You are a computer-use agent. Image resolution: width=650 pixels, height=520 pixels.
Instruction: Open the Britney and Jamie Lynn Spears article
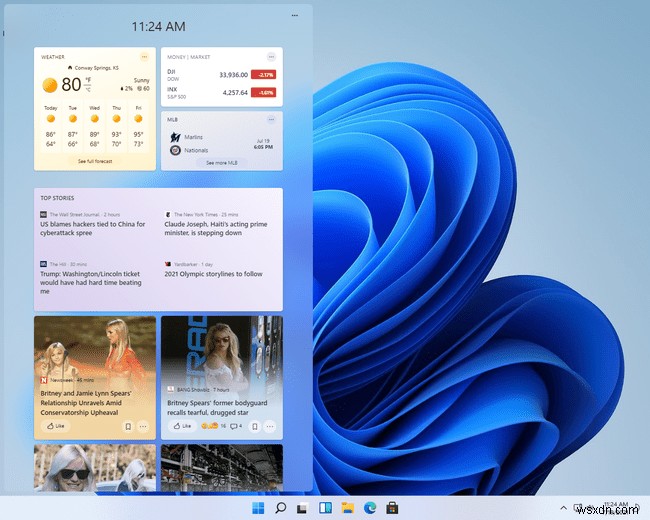pos(86,403)
